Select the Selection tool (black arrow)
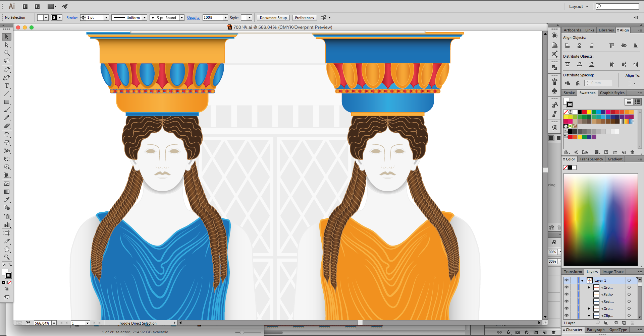 point(7,37)
